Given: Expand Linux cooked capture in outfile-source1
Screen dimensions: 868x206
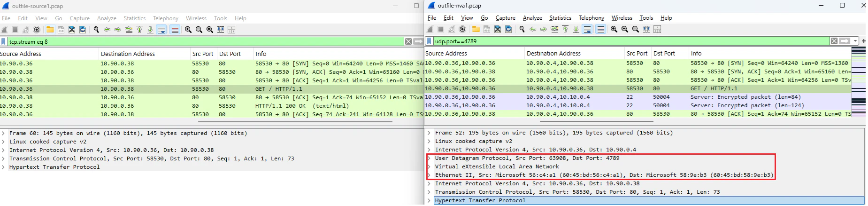Looking at the screenshot, I should (3, 142).
